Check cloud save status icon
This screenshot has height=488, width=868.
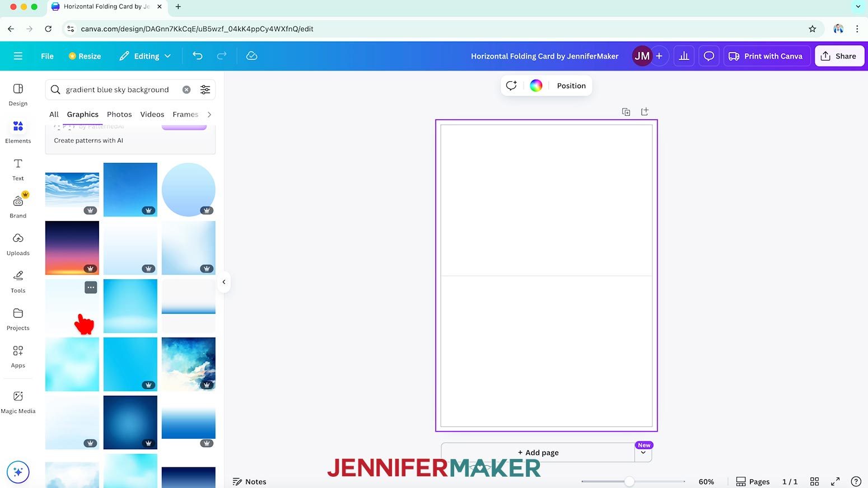[251, 55]
